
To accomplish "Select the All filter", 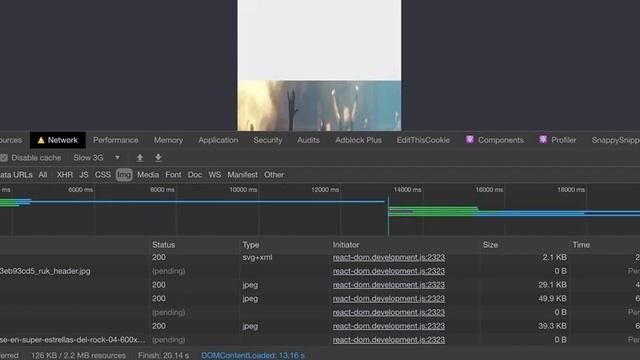I will (x=43, y=175).
